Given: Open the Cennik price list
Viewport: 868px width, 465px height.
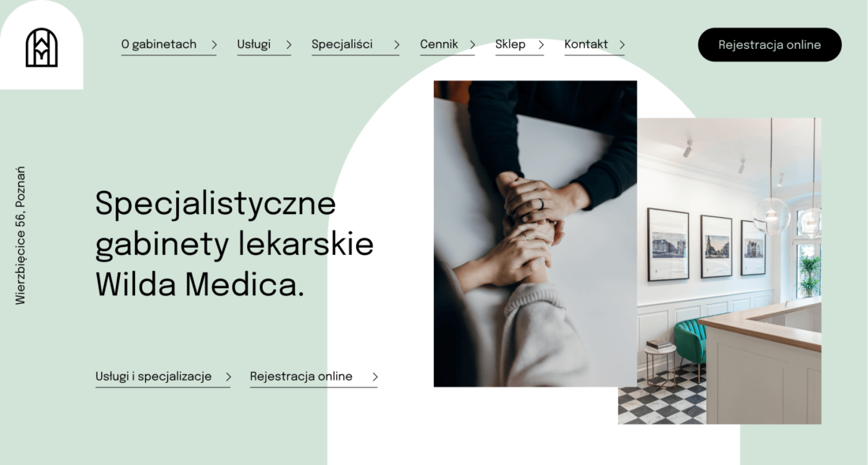Looking at the screenshot, I should tap(439, 44).
